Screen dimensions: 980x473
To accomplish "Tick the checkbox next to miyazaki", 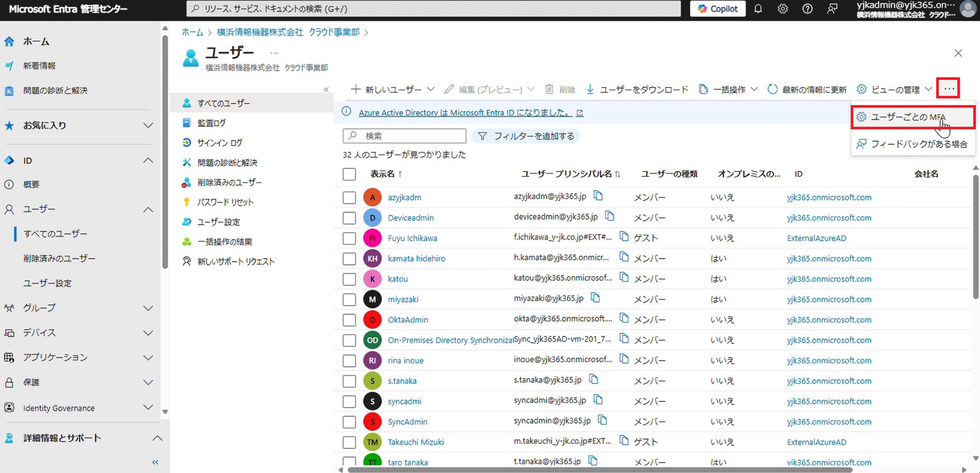I will [x=349, y=299].
